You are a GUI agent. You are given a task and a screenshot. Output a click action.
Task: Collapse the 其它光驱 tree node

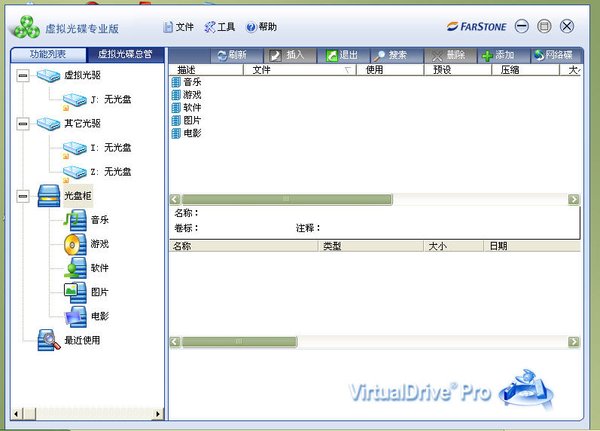tap(23, 124)
